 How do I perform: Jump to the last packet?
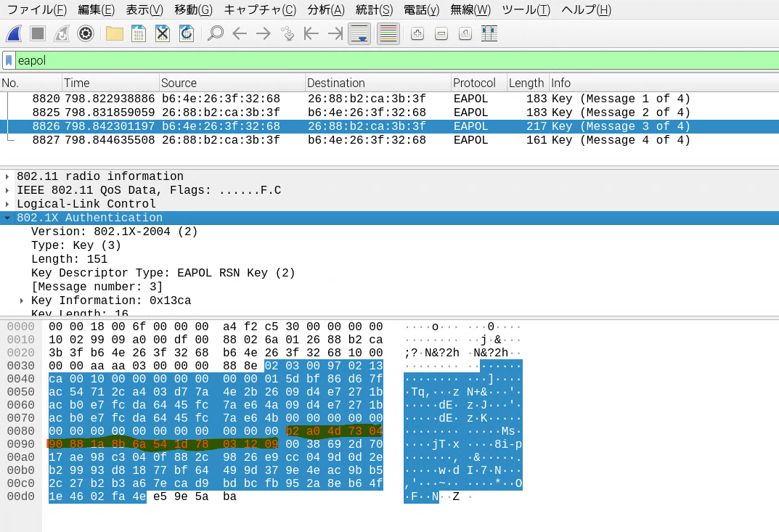[335, 34]
